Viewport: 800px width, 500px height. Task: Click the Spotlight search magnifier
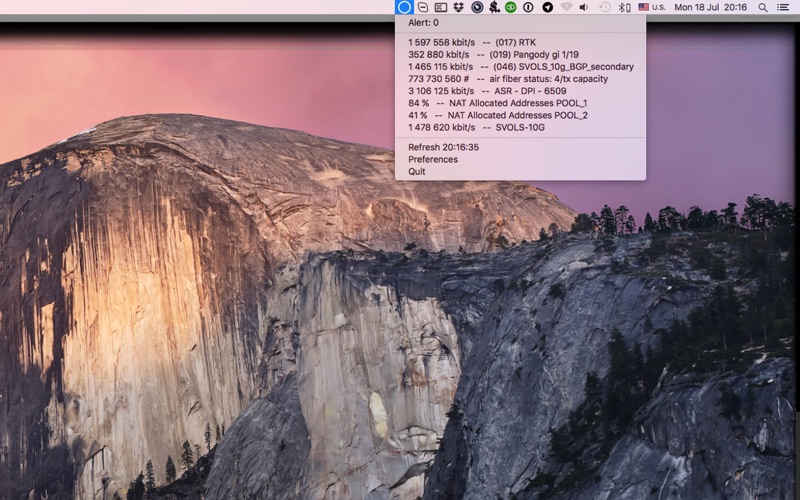(763, 7)
